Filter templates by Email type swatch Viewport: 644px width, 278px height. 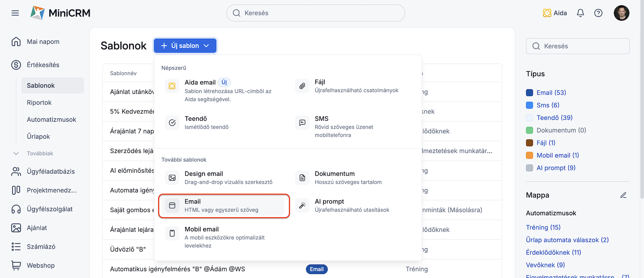(529, 93)
